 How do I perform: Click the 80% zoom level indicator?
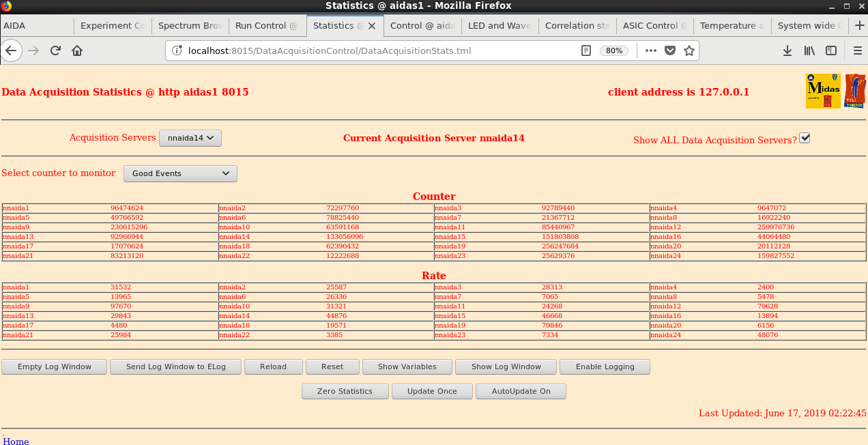(x=614, y=51)
